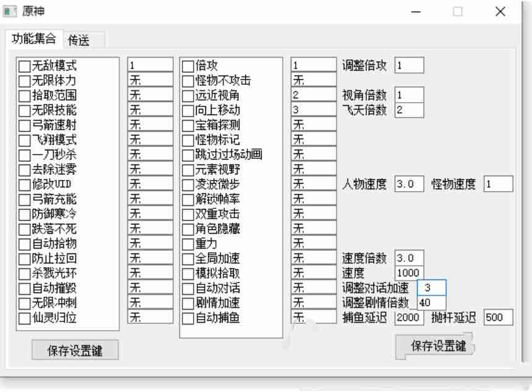Select the 怪物速度 input field
Viewport: 532px width, 392px height.
[498, 184]
